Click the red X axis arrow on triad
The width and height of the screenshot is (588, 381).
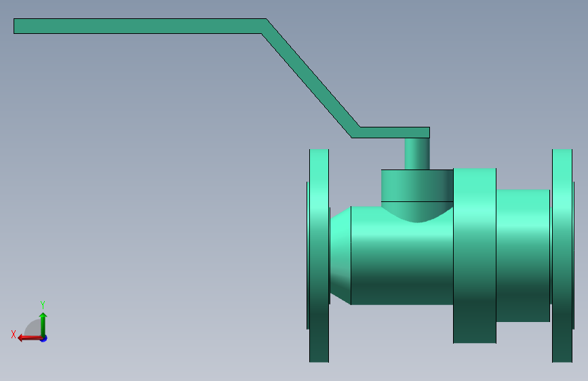click(30, 338)
